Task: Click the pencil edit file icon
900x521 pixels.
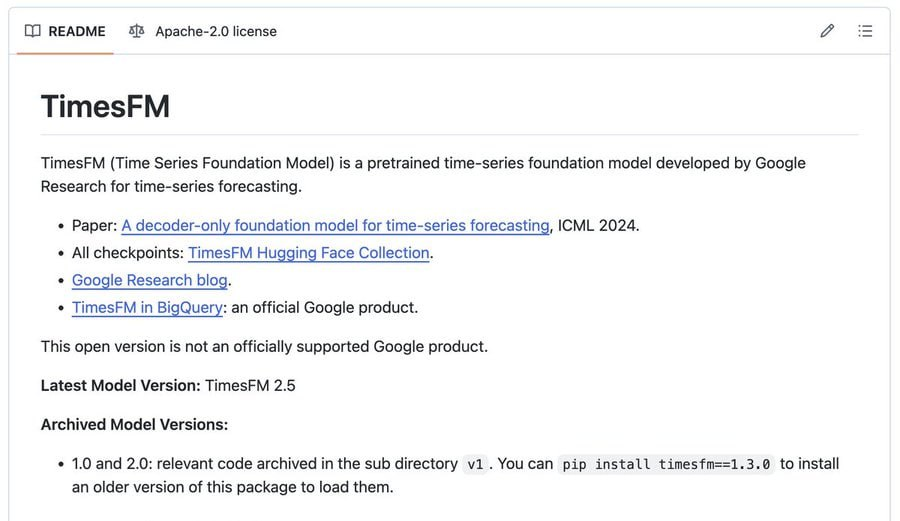Action: [x=827, y=31]
